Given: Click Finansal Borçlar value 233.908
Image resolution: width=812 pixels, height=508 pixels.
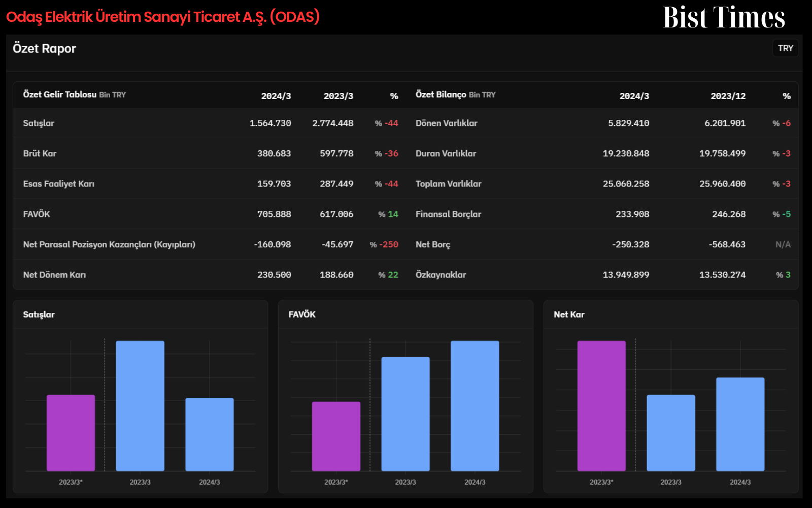Looking at the screenshot, I should coord(632,214).
